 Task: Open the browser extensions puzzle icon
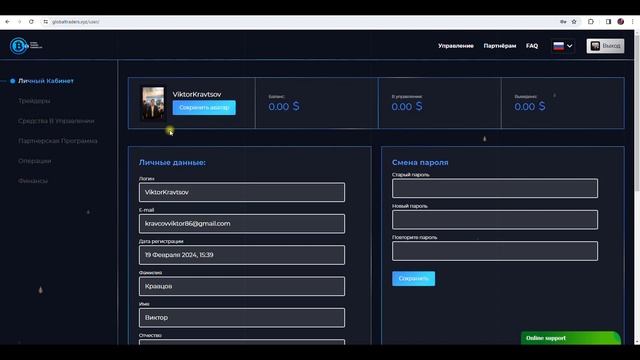(x=591, y=22)
